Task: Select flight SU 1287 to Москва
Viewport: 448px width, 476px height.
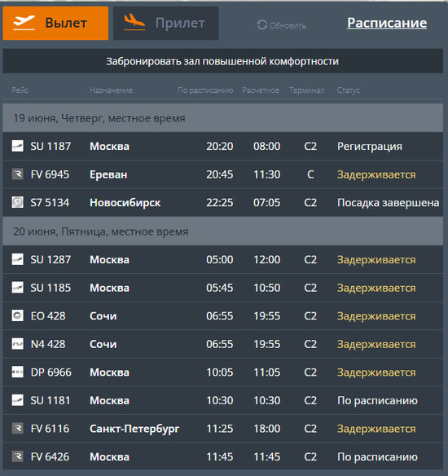Action: pyautogui.click(x=223, y=259)
